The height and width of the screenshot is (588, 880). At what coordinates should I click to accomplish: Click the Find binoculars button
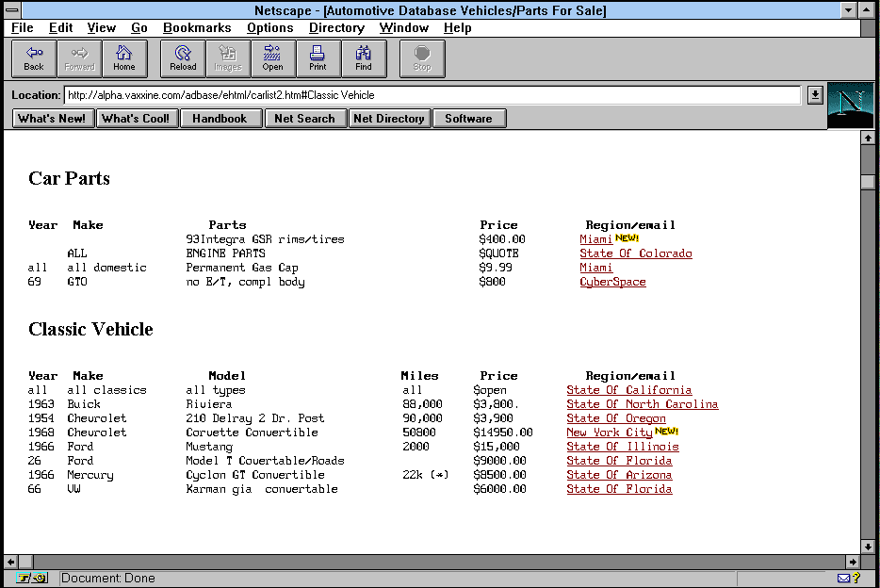click(364, 58)
